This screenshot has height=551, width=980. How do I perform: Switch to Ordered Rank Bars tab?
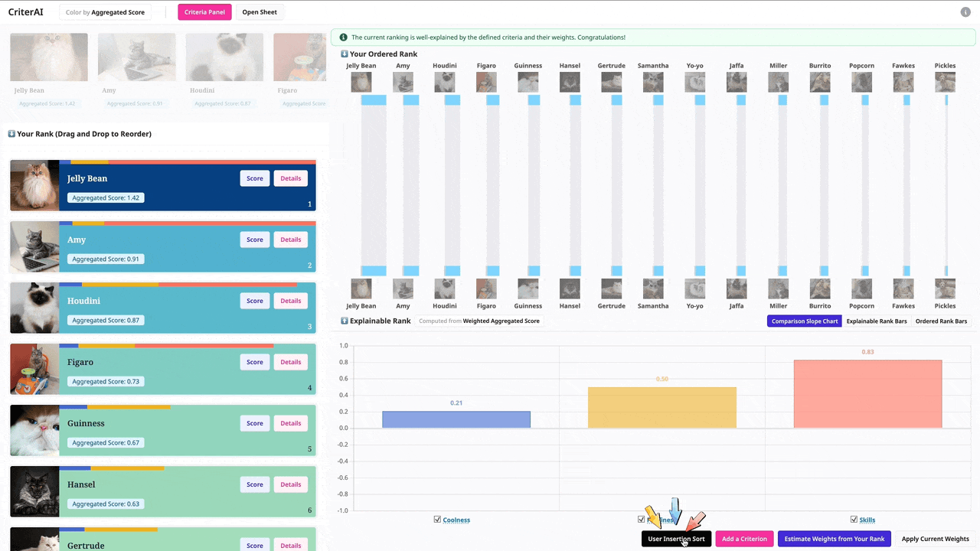[x=940, y=321]
